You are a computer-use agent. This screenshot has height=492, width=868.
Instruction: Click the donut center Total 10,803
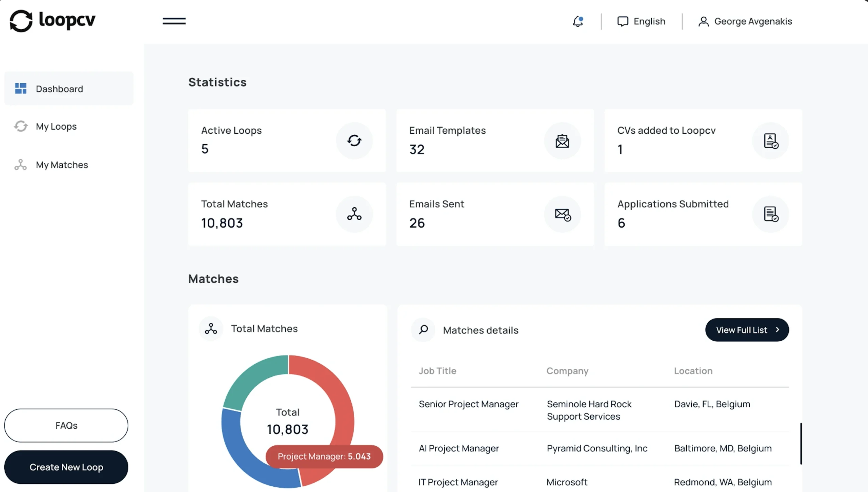click(288, 421)
